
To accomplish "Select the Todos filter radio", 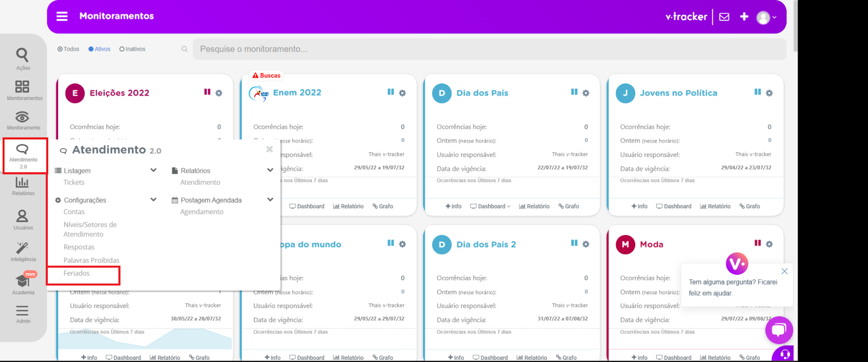I will coord(68,49).
